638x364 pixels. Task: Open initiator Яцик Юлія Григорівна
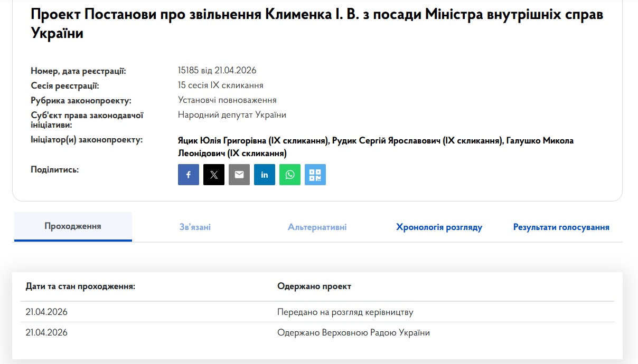click(254, 141)
